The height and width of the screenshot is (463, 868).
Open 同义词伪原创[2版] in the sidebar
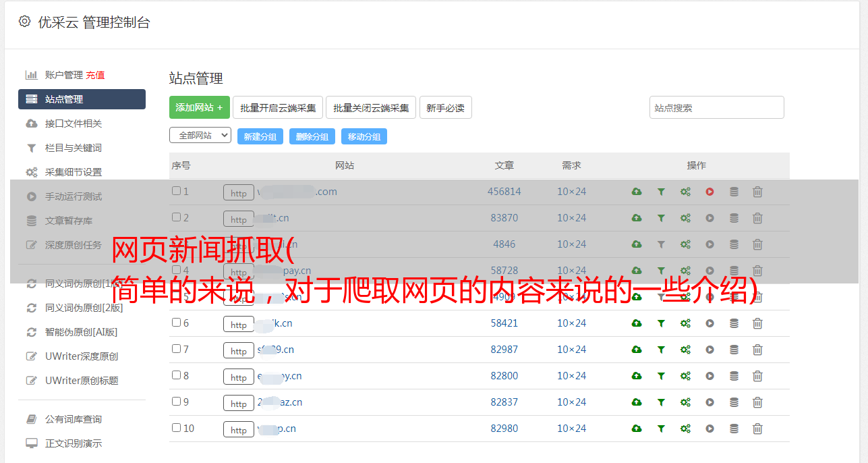click(84, 308)
